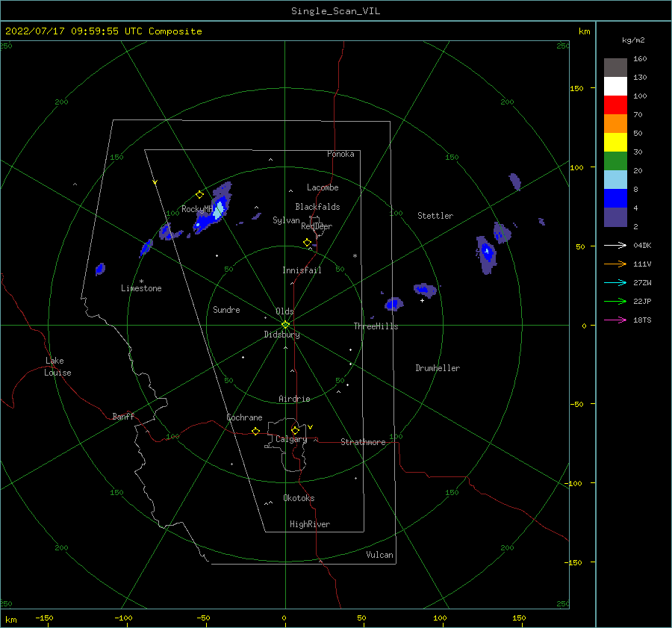Pick the light blue 20 legend swatch
The width and height of the screenshot is (672, 628).
615,180
